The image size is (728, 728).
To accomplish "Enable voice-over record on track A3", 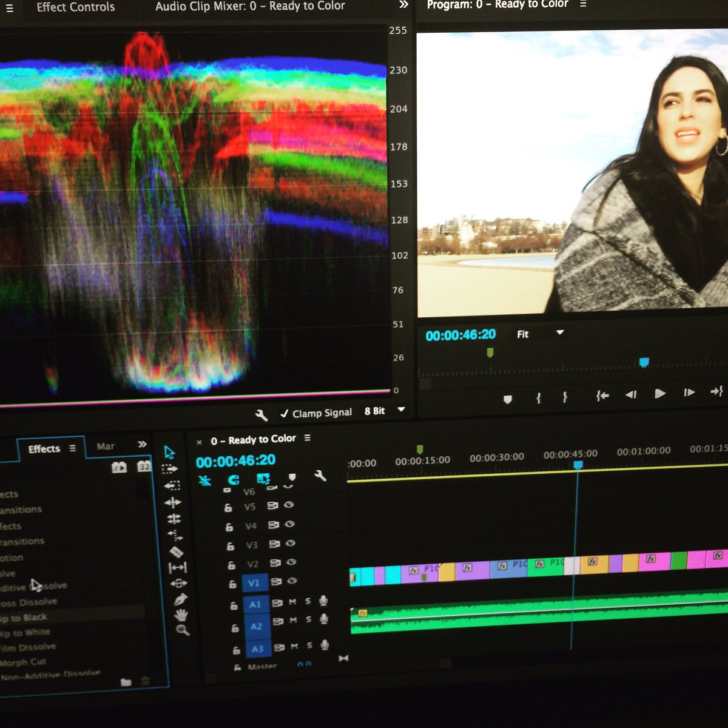I will [x=325, y=645].
